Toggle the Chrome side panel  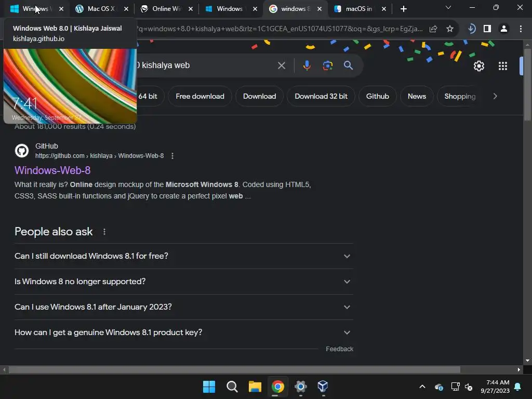pyautogui.click(x=487, y=29)
